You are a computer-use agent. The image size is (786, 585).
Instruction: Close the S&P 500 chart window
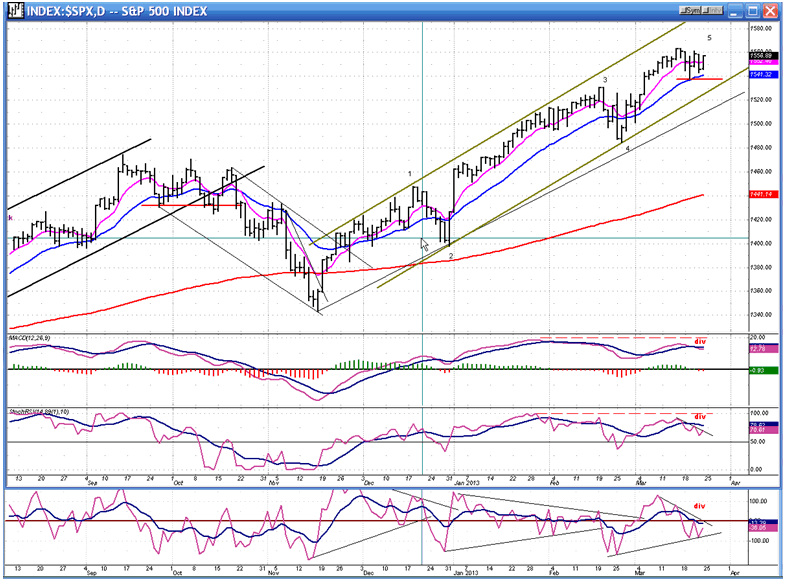(x=770, y=11)
